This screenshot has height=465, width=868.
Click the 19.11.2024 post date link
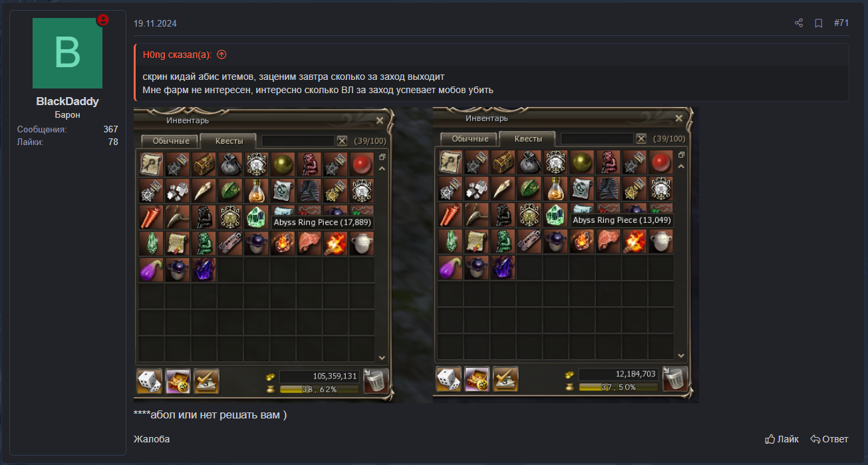click(155, 23)
